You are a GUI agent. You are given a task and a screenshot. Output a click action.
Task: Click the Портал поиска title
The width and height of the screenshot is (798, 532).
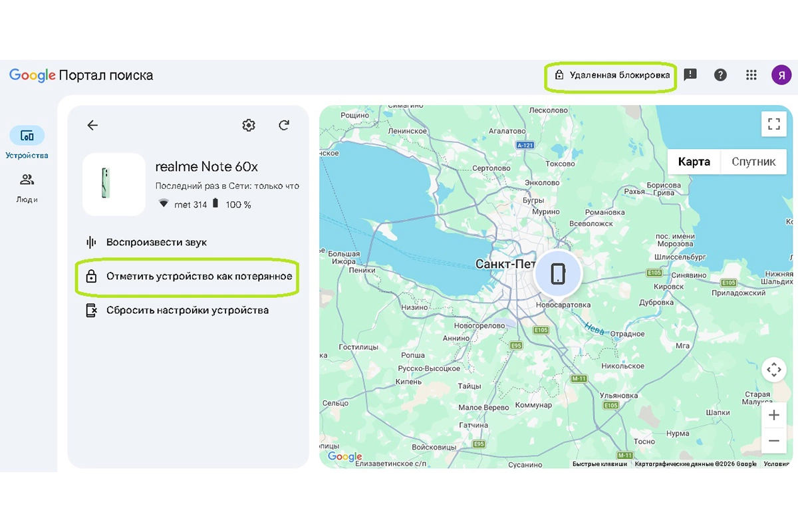(x=106, y=75)
